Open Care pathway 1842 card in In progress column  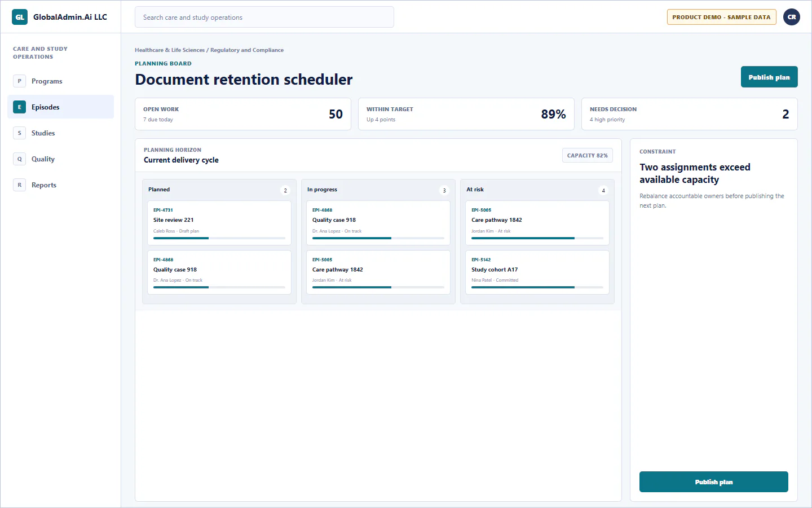pos(378,272)
